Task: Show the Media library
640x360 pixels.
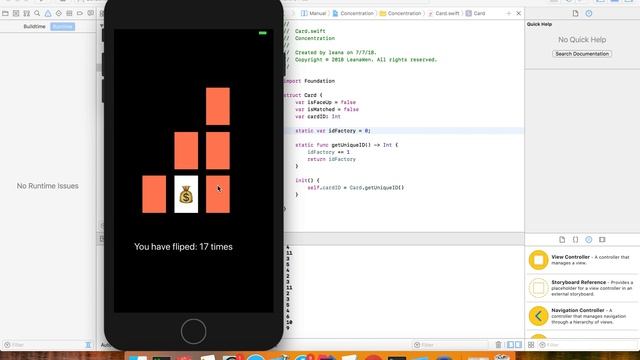Action: 602,240
